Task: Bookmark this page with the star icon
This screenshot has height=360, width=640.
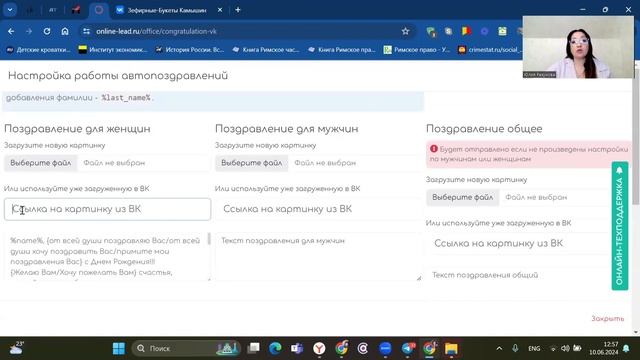Action: (x=405, y=31)
